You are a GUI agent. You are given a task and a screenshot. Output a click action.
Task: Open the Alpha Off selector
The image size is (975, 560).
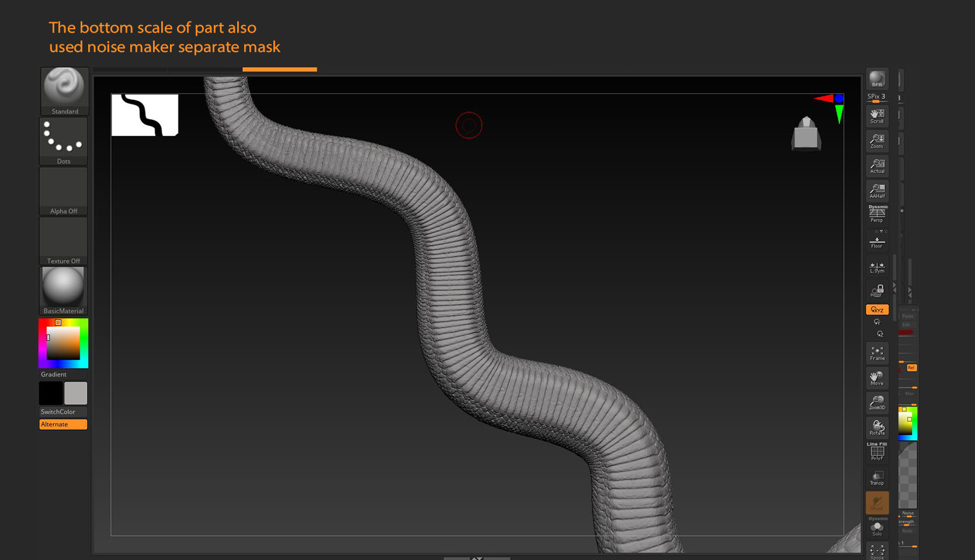pos(63,190)
